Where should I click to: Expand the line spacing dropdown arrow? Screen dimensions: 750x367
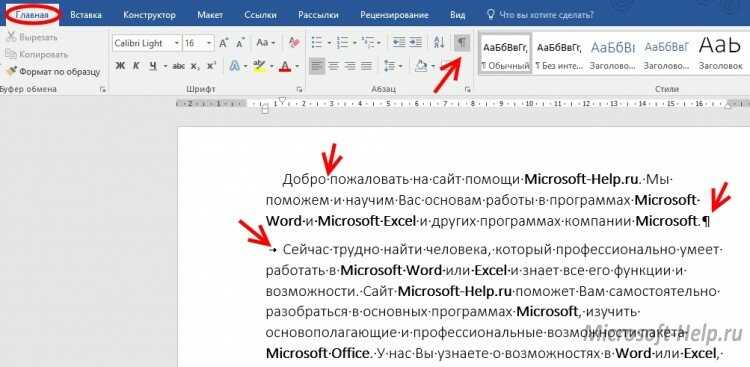click(x=401, y=66)
